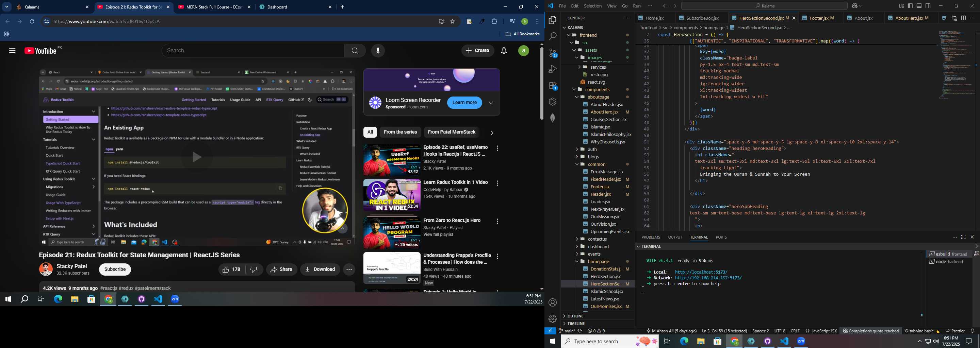Image resolution: width=980 pixels, height=348 pixels.
Task: Expand the TIMELINE section in Explorer
Action: [x=597, y=324]
